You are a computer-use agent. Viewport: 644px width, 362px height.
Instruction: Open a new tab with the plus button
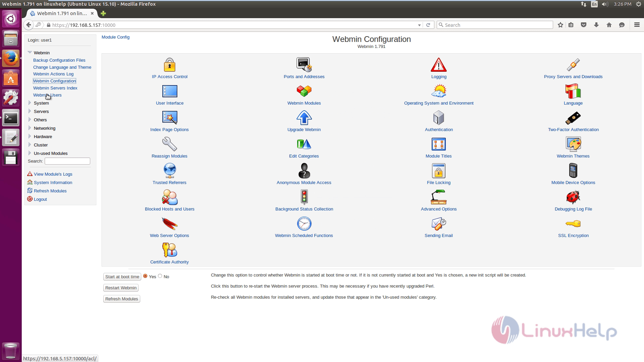(x=103, y=13)
